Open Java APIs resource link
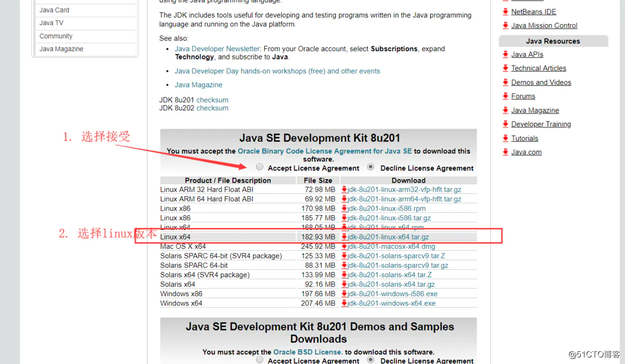 click(527, 54)
